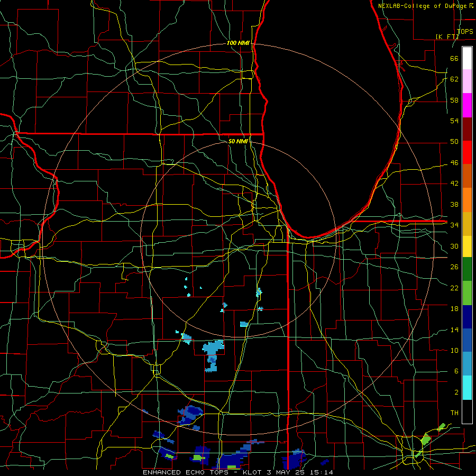The image size is (476, 476).
Task: Select the yellow legend color swatch
Action: (467, 246)
